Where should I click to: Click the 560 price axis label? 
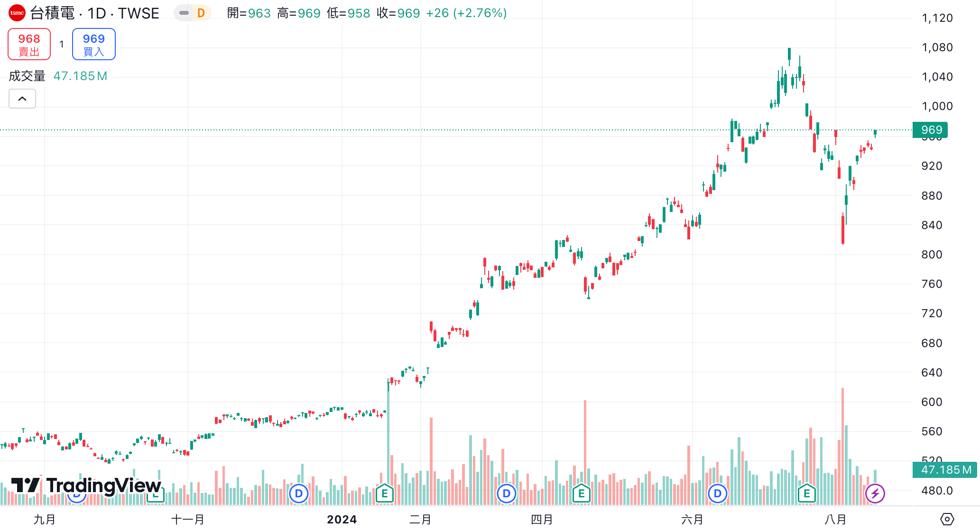tap(932, 431)
